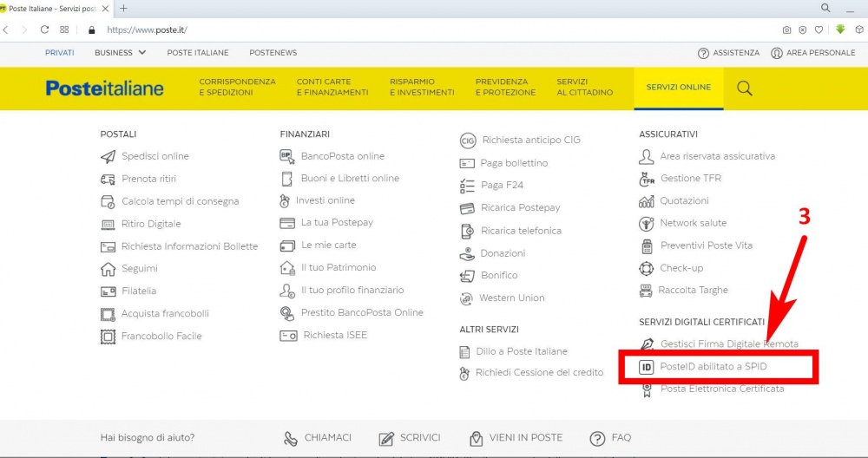Open Investi online link
868x458 pixels.
tap(325, 200)
